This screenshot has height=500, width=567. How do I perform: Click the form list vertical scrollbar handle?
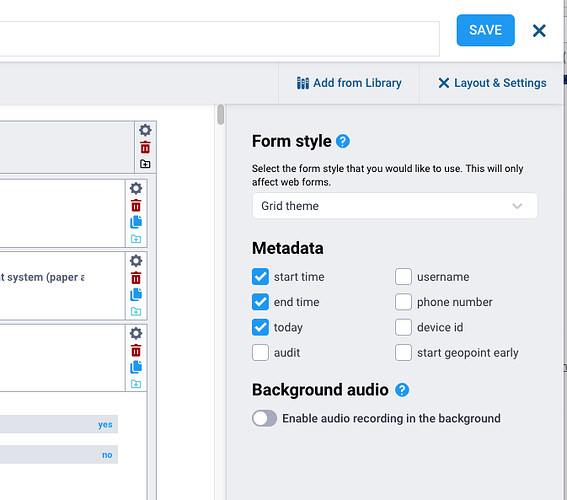pos(221,115)
